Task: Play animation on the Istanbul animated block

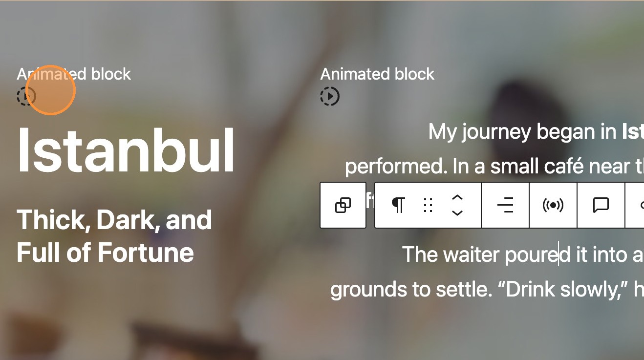Action: coord(25,96)
